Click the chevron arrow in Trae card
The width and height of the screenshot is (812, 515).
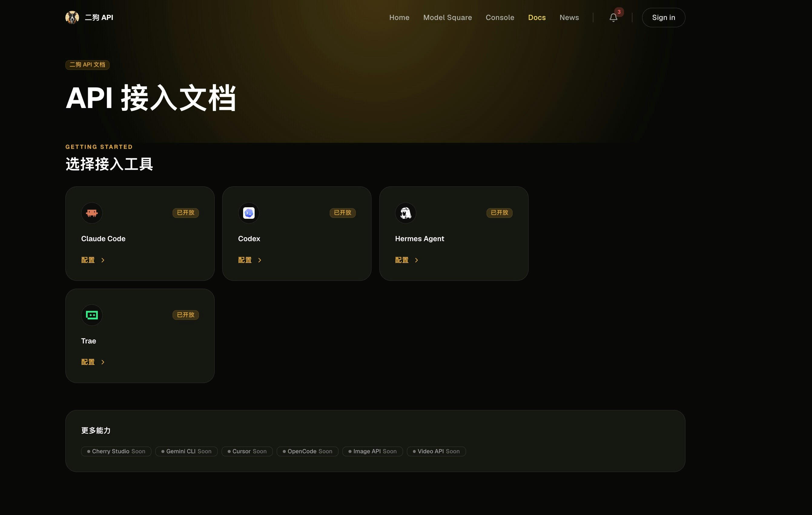103,362
